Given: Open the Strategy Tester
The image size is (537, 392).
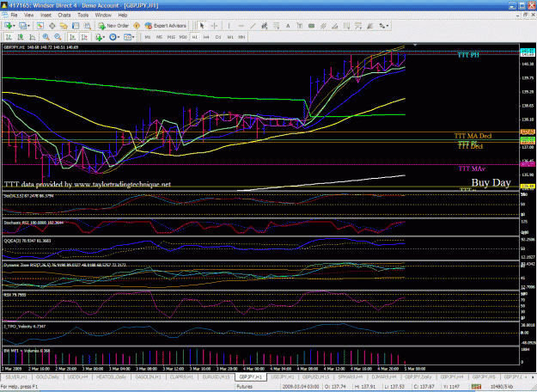Looking at the screenshot, I should (x=88, y=26).
